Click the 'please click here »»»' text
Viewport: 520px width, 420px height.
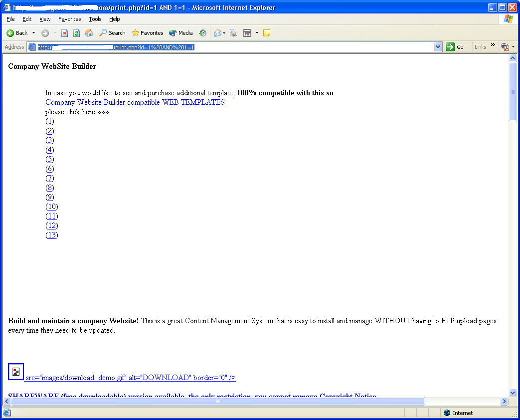(x=77, y=112)
